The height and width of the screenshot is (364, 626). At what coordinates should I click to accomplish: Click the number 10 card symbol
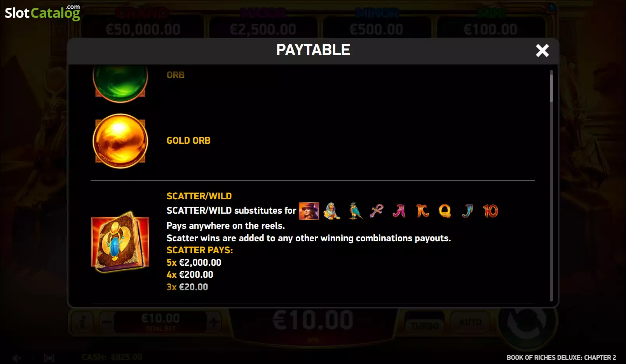click(490, 211)
